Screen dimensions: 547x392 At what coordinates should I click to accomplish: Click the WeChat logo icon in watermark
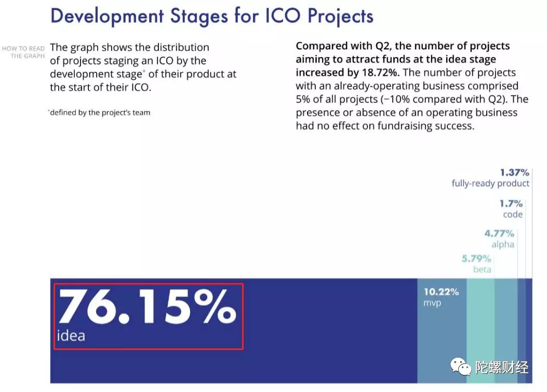point(461,367)
